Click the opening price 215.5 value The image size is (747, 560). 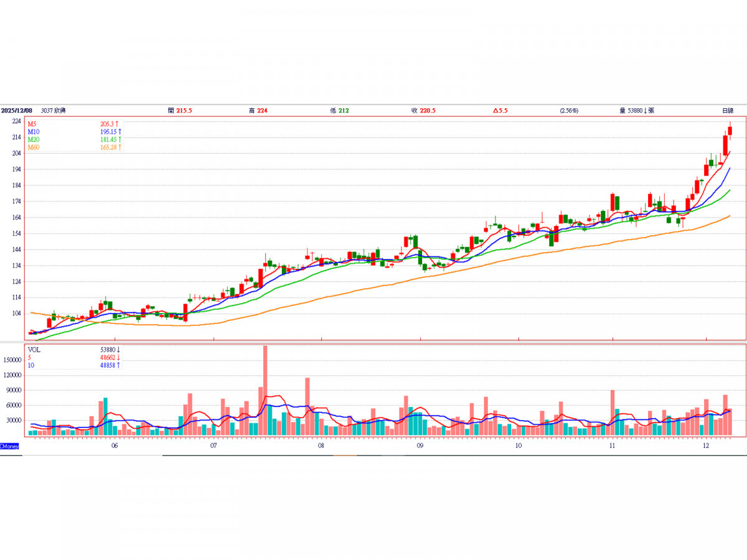click(x=184, y=110)
